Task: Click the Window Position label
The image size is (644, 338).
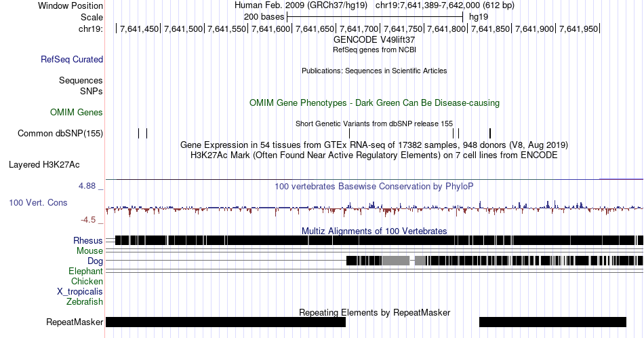Action: point(71,5)
